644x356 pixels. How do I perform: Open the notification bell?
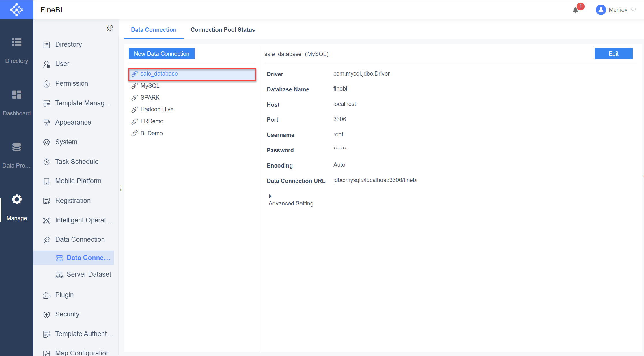click(575, 10)
